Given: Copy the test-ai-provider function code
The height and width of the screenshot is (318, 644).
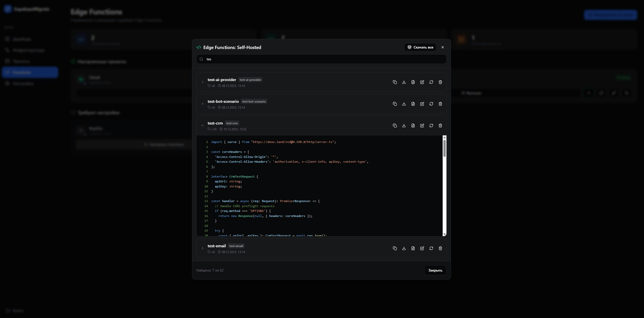Looking at the screenshot, I should pyautogui.click(x=395, y=82).
